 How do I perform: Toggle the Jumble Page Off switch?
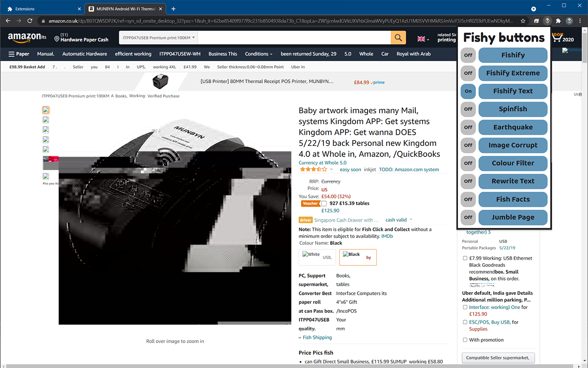coord(468,218)
